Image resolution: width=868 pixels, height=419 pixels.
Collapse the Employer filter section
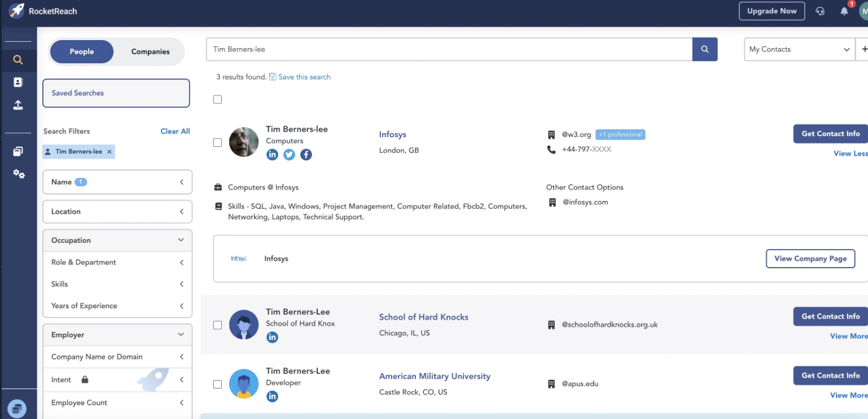point(117,334)
